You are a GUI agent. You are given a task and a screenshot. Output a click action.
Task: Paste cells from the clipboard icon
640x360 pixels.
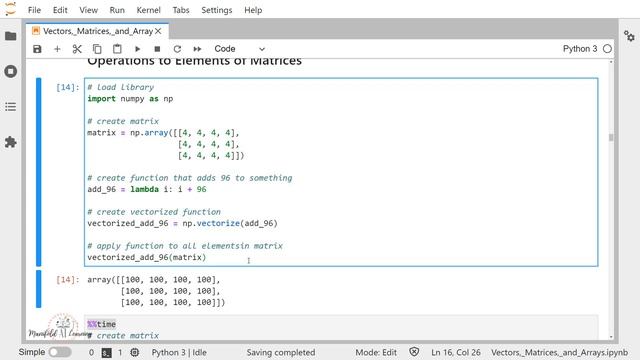click(x=117, y=49)
